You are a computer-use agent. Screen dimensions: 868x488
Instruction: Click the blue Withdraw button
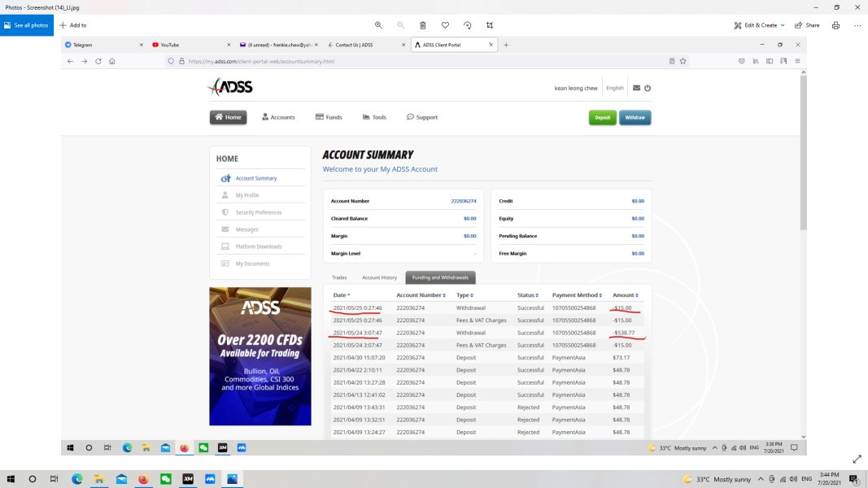pos(635,117)
